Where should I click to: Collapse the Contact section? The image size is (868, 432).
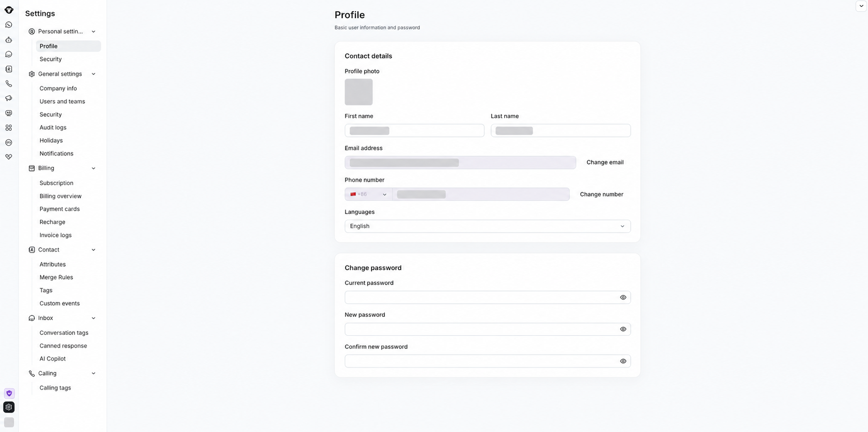(93, 250)
